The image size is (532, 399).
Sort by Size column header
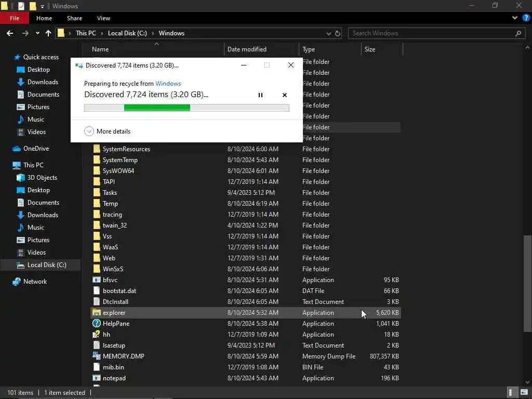[370, 49]
